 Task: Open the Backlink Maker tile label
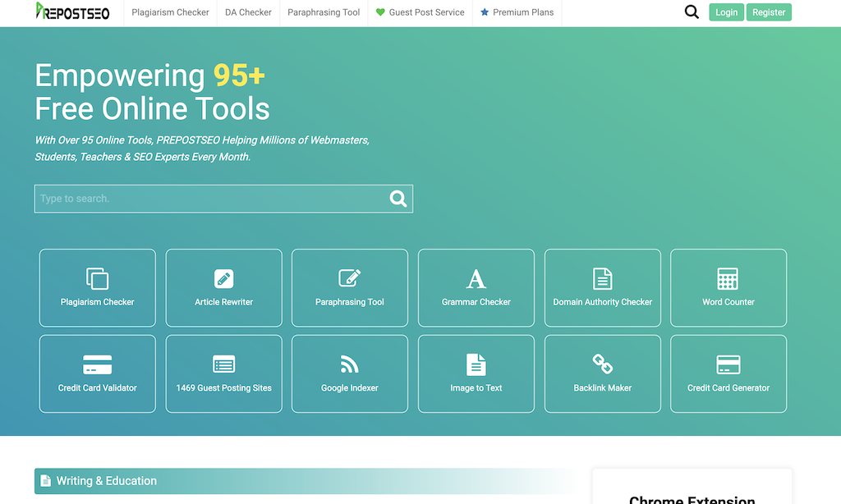point(602,387)
